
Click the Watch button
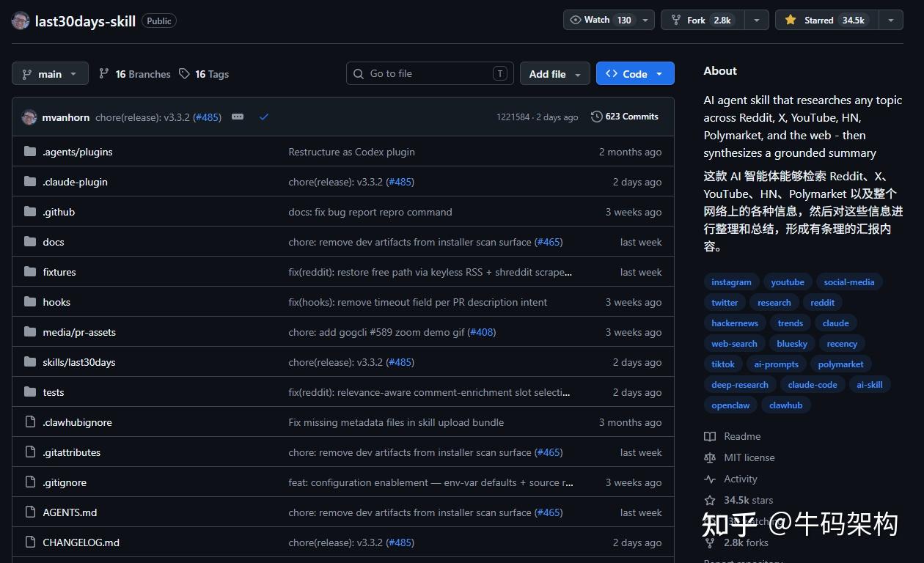(601, 20)
